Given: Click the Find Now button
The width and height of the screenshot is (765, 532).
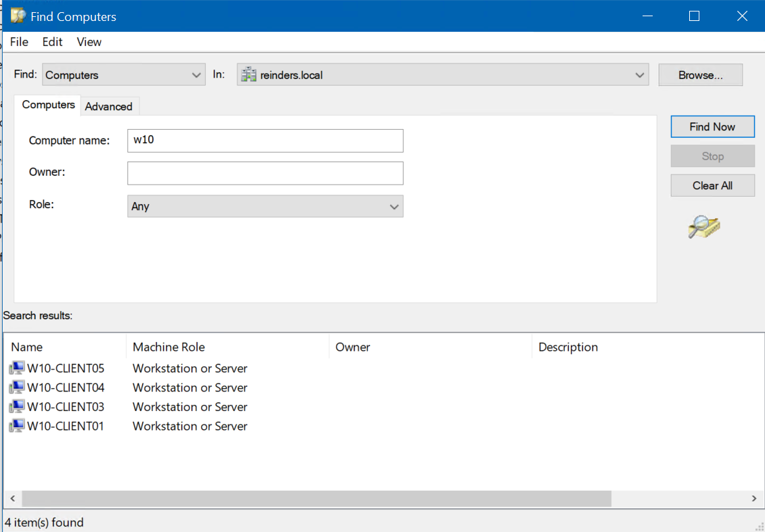Looking at the screenshot, I should click(712, 126).
